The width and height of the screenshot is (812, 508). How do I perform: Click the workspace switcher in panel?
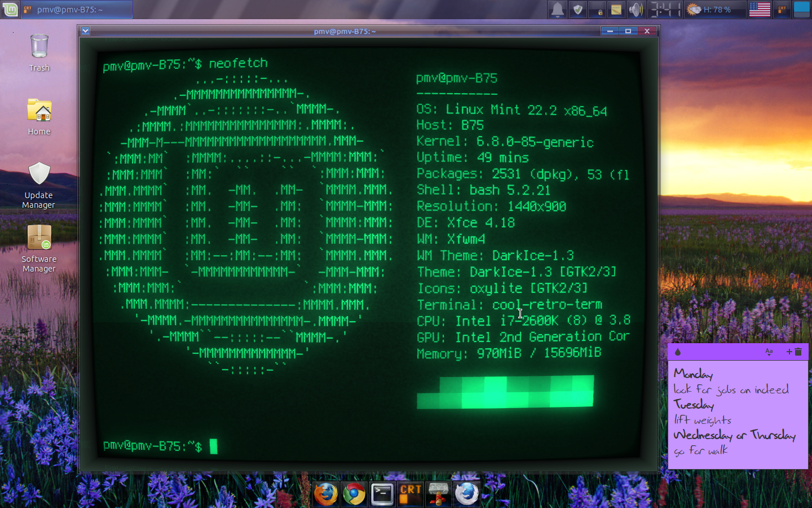(801, 10)
